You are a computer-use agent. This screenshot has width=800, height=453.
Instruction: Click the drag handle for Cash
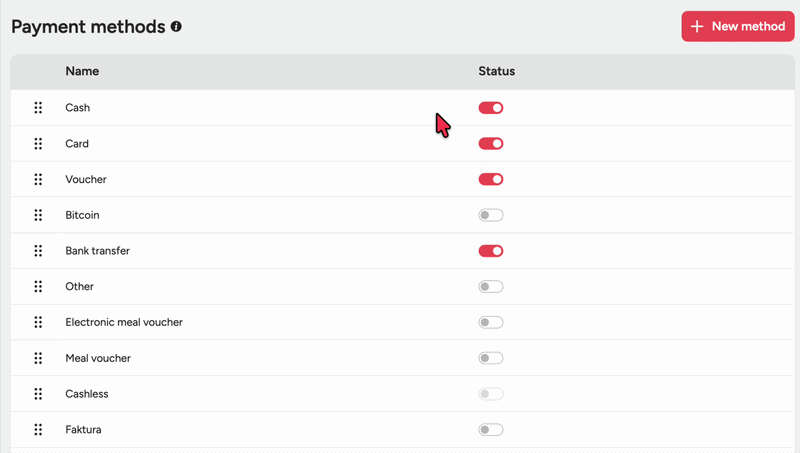click(x=38, y=108)
